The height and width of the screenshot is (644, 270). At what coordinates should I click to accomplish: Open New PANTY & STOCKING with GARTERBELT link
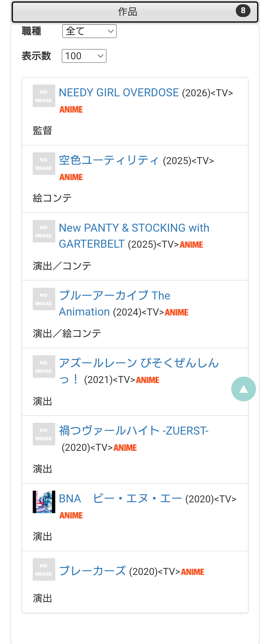tap(134, 228)
